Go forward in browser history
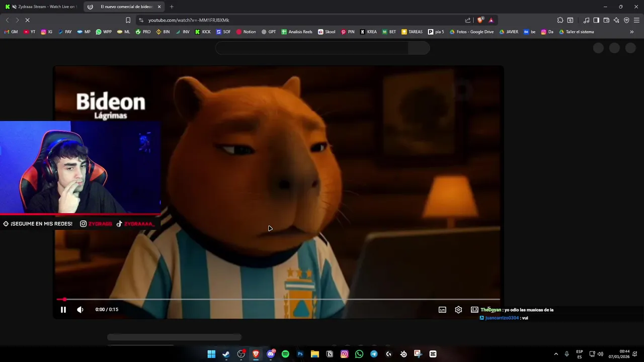Screen dimensions: 644x362 [x=17, y=20]
